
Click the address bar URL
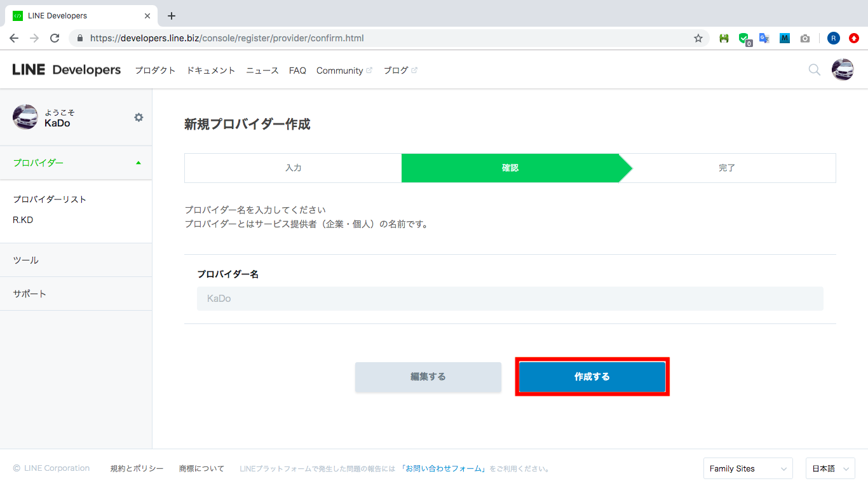tap(227, 38)
